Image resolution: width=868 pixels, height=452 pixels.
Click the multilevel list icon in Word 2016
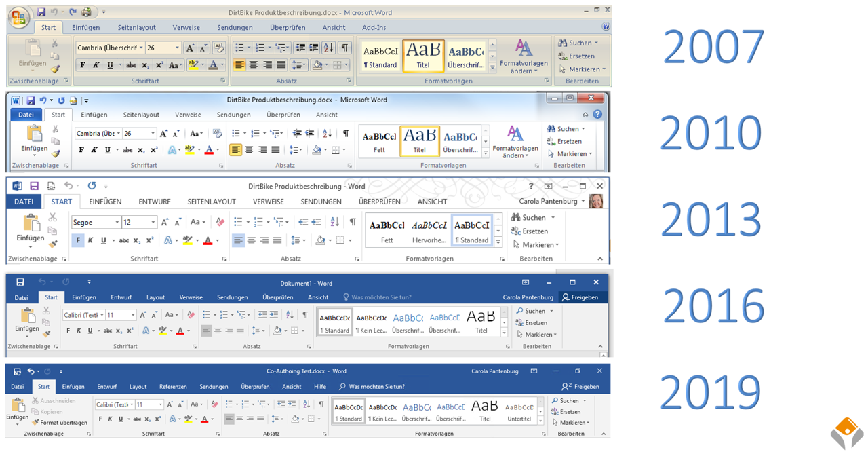coord(241,315)
